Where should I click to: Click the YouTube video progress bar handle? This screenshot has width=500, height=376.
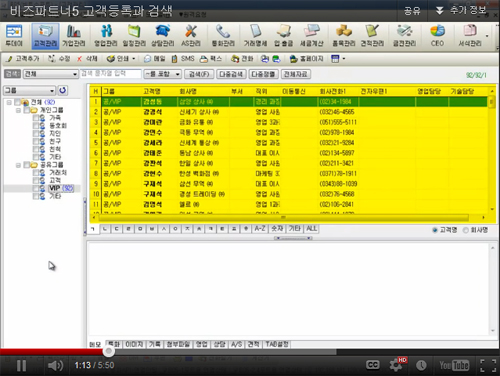pyautogui.click(x=108, y=351)
